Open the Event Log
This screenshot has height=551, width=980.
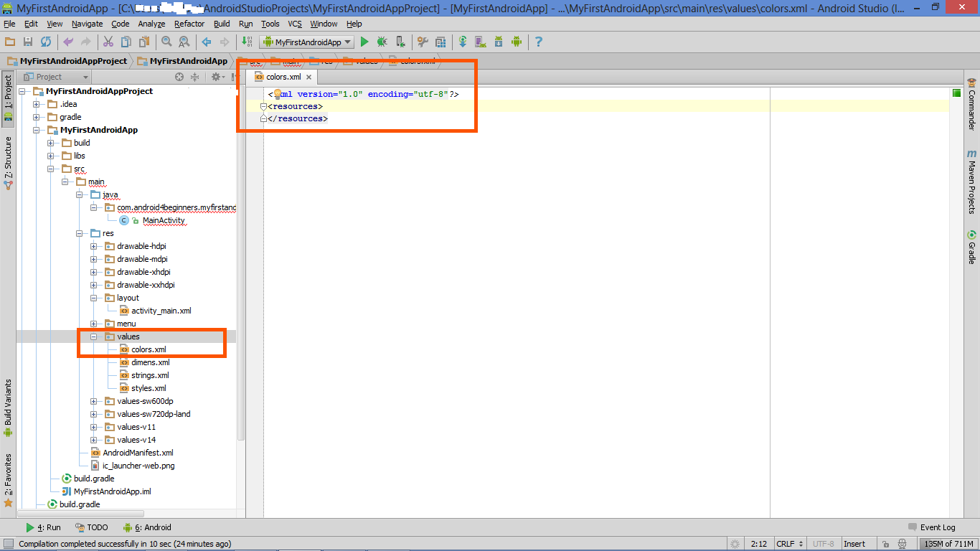pos(931,527)
